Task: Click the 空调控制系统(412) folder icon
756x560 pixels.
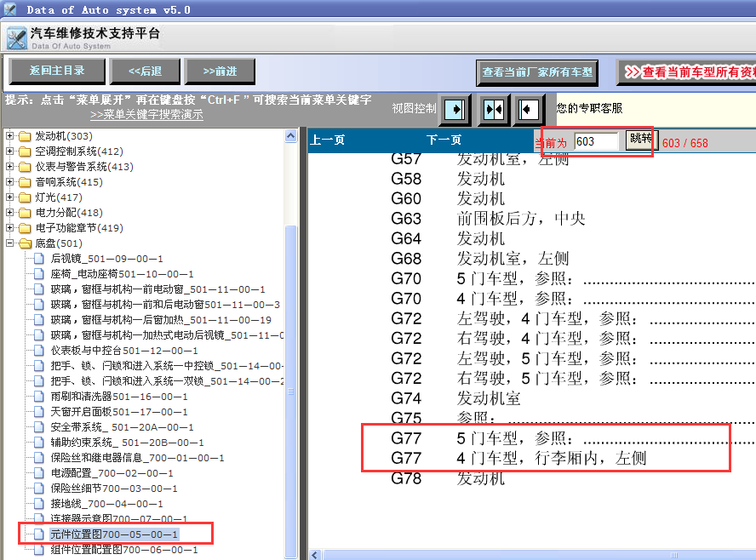Action: pyautogui.click(x=25, y=151)
